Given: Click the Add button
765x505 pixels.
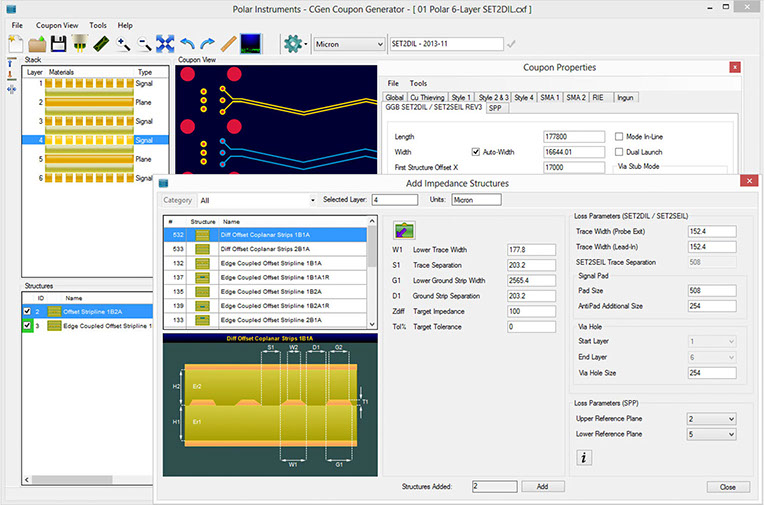Looking at the screenshot, I should [542, 486].
